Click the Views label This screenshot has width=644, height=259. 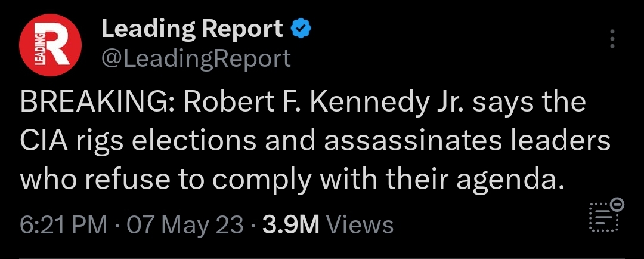[x=361, y=225]
